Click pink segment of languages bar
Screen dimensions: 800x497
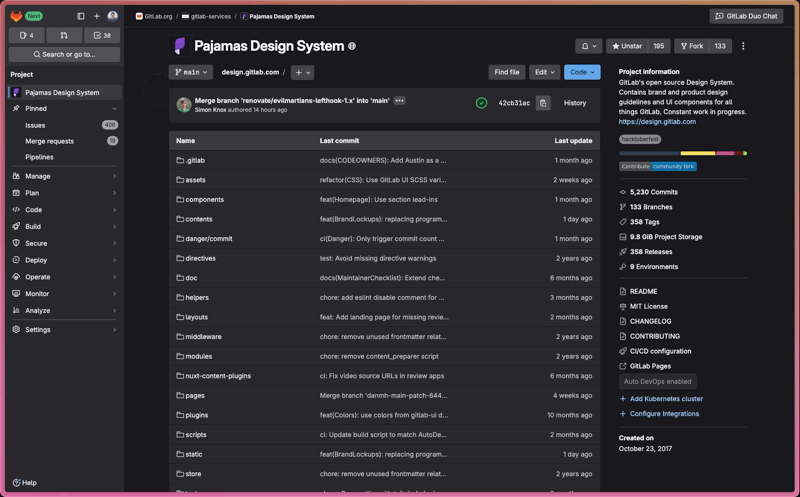[x=725, y=153]
